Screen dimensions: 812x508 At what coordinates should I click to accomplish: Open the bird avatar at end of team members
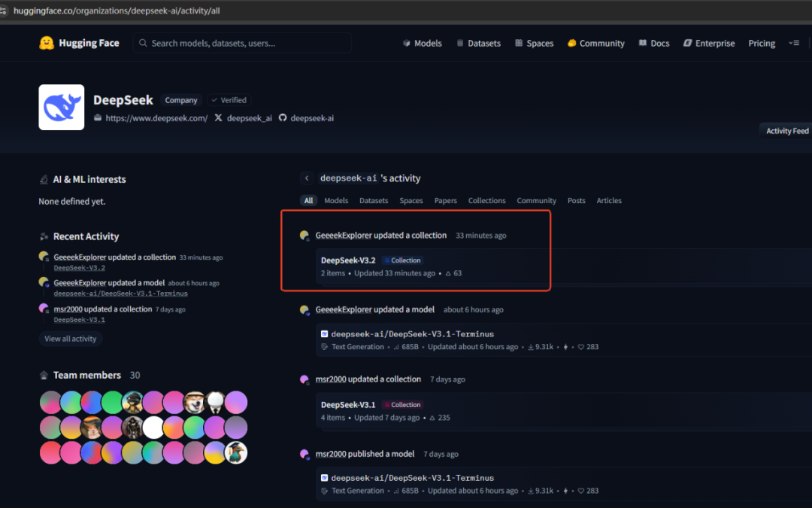[x=235, y=452]
